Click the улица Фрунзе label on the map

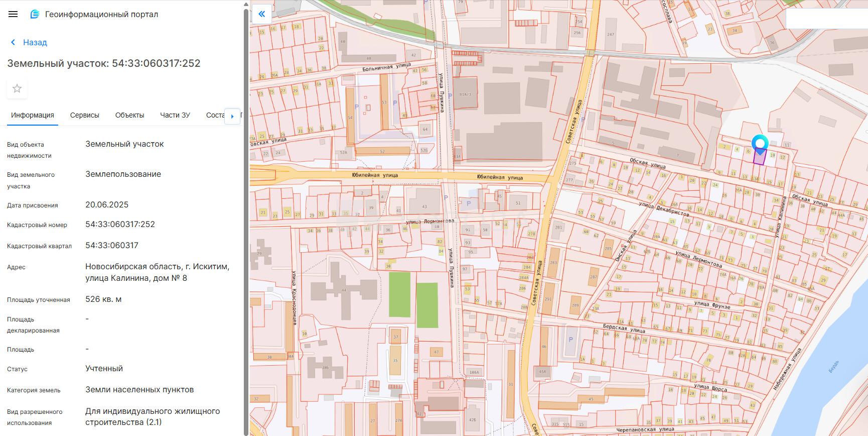click(712, 304)
